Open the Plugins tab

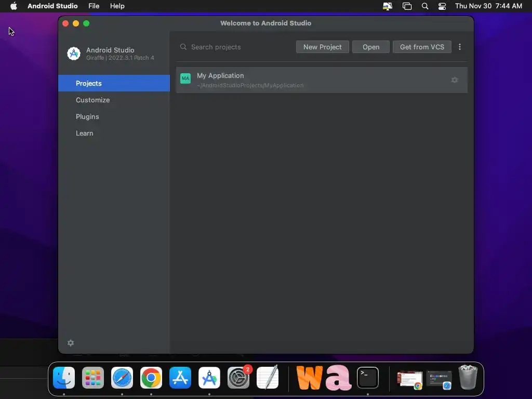coord(114,116)
